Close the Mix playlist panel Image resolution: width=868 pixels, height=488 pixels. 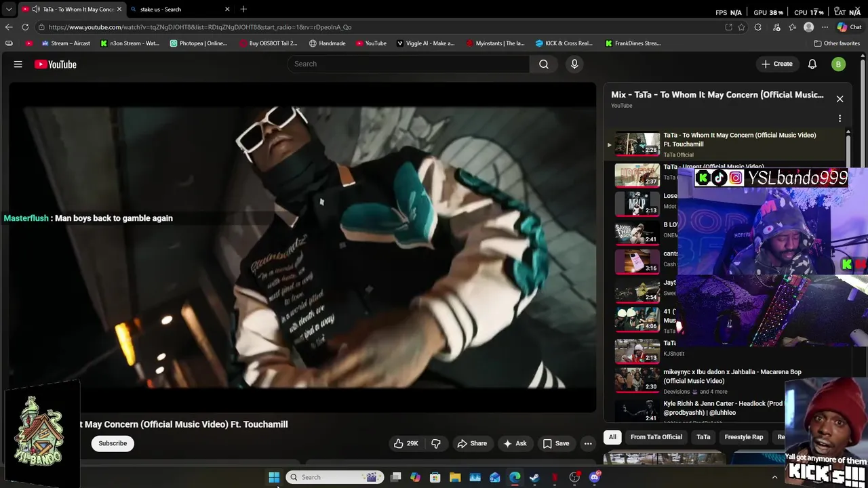[840, 99]
